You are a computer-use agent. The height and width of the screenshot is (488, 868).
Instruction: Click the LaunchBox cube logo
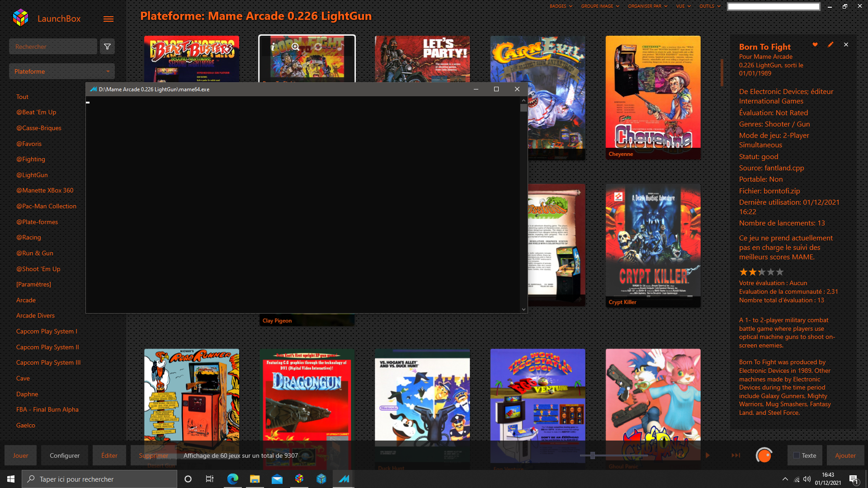(20, 18)
